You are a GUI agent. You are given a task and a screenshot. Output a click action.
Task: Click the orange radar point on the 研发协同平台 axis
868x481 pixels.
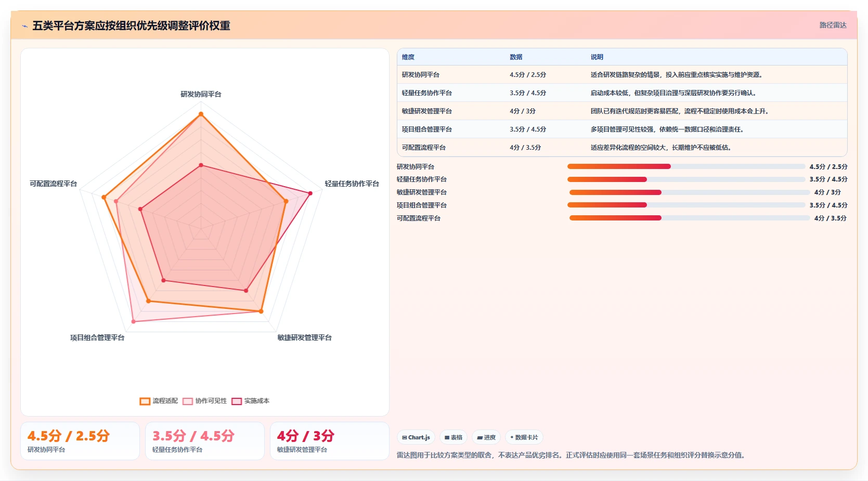(x=201, y=114)
